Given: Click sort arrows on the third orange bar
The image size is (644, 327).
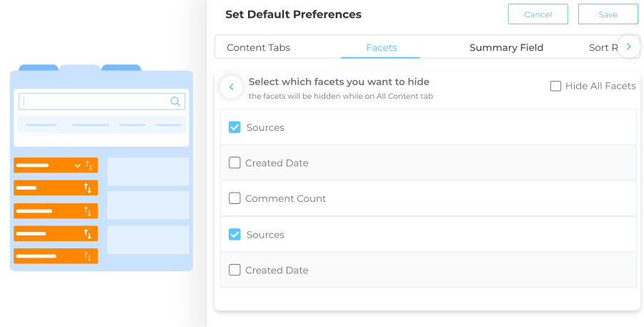Looking at the screenshot, I should pos(89,211).
